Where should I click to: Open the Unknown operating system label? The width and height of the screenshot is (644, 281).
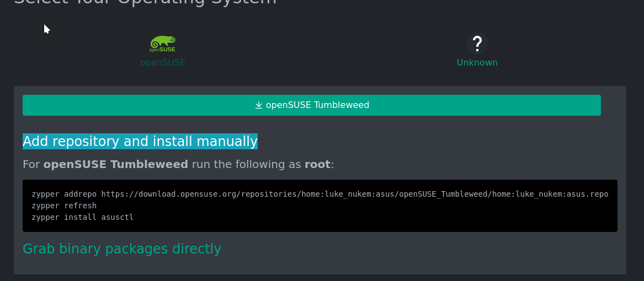tap(477, 62)
